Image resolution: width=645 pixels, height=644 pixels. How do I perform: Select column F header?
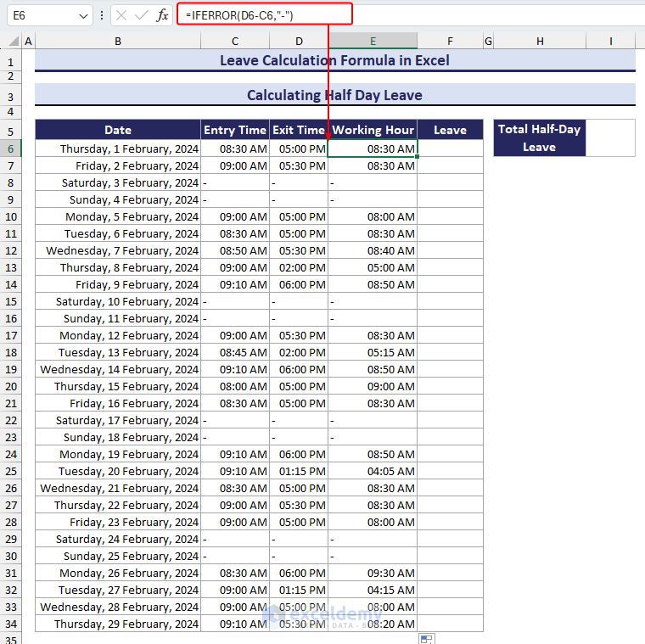click(450, 41)
